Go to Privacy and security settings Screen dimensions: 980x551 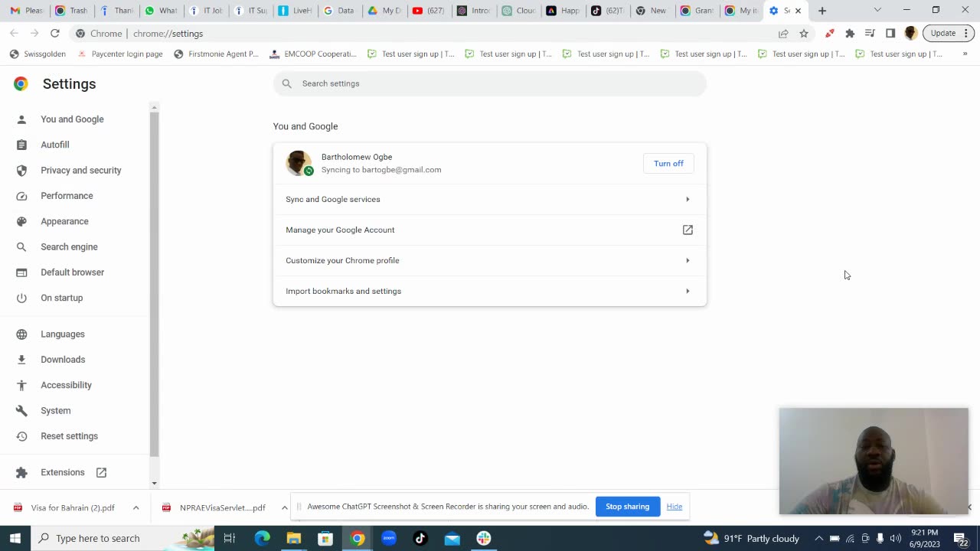click(x=80, y=170)
